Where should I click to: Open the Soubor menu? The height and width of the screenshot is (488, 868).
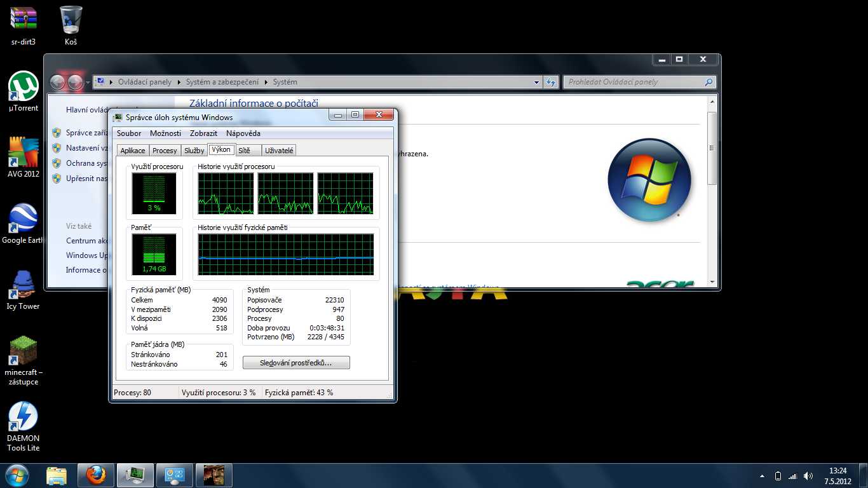pyautogui.click(x=129, y=133)
